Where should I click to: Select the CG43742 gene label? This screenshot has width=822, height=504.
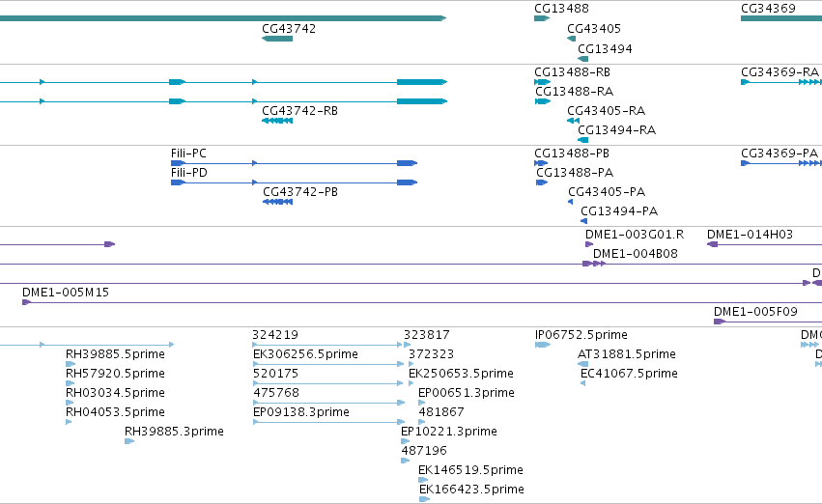[x=289, y=29]
